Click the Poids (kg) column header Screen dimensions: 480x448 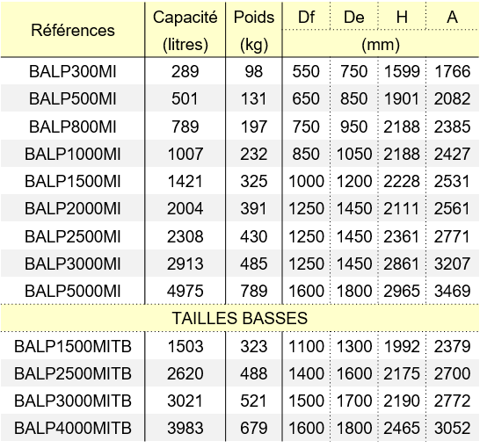tap(254, 30)
